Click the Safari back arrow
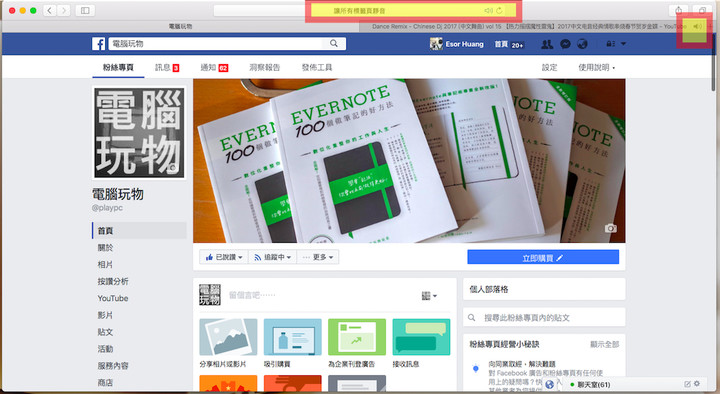 (x=49, y=11)
